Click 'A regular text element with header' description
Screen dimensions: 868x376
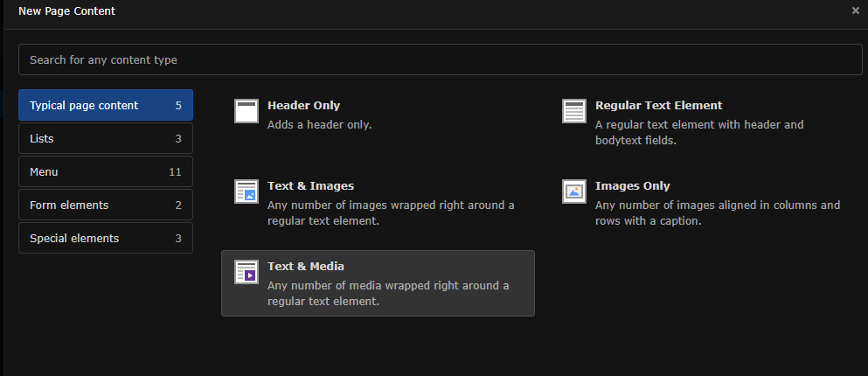[x=699, y=132]
